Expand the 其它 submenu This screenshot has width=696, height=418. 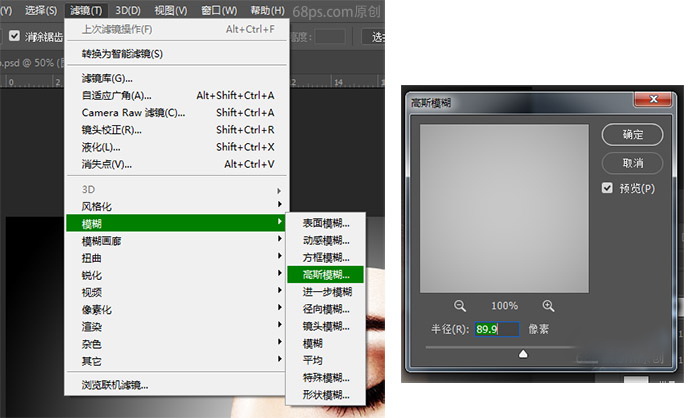point(177,361)
